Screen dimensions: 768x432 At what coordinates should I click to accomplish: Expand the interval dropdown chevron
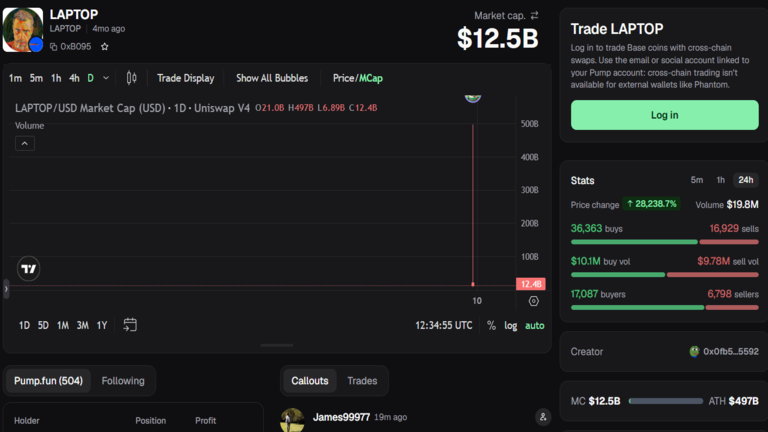tap(106, 78)
